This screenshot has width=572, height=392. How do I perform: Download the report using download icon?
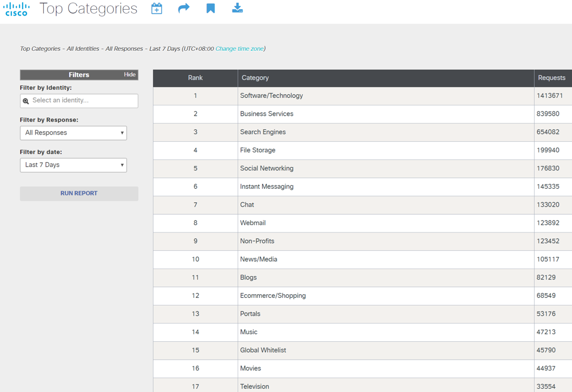pos(237,8)
